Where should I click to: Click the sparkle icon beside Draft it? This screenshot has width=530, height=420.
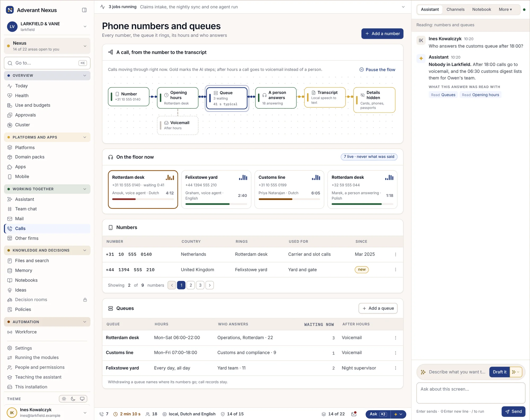click(516, 372)
